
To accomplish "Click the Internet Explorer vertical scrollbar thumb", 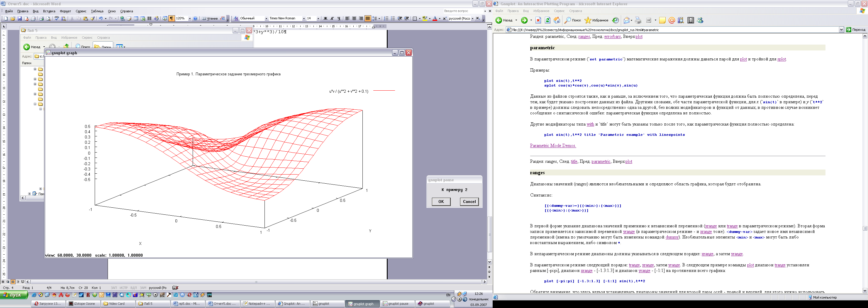I will pos(865,228).
